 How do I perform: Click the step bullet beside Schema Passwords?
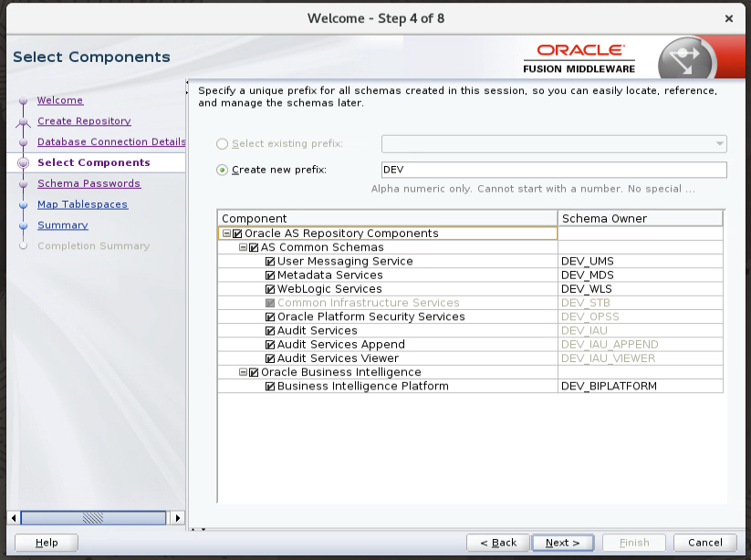click(x=23, y=184)
